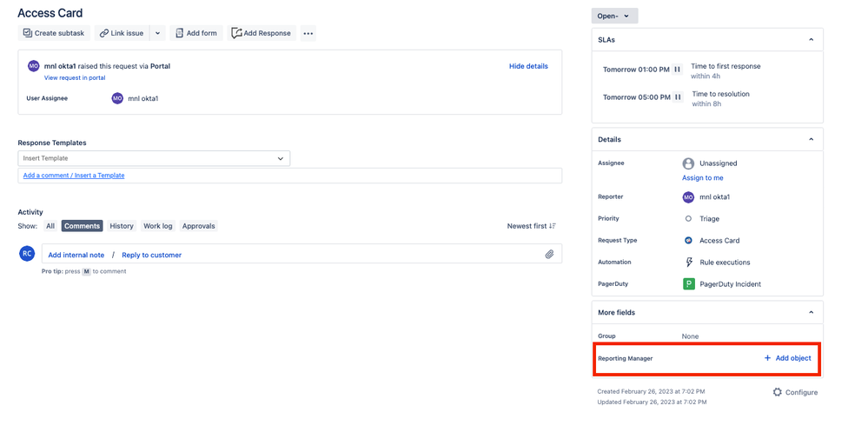Open Rule executions

click(x=725, y=263)
